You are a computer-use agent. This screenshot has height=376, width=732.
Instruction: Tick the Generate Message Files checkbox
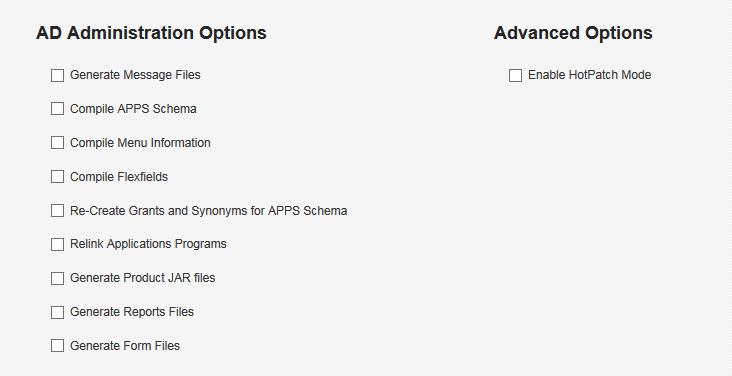57,75
